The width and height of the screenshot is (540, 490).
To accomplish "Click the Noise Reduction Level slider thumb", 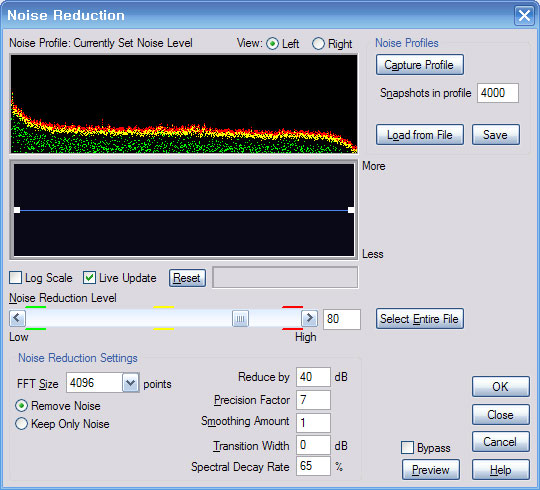I will point(240,319).
